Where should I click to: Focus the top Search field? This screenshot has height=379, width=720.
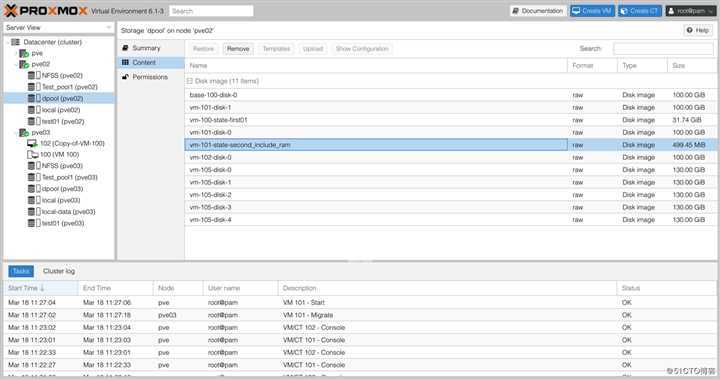pyautogui.click(x=211, y=11)
